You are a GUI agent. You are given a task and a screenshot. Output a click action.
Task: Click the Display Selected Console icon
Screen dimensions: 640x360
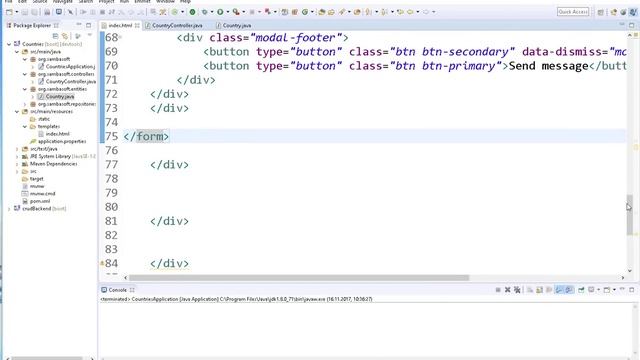pyautogui.click(x=591, y=290)
